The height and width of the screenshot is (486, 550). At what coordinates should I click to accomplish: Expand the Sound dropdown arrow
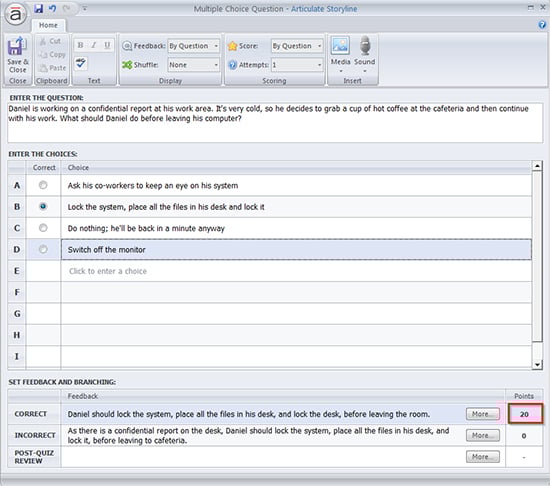[365, 71]
